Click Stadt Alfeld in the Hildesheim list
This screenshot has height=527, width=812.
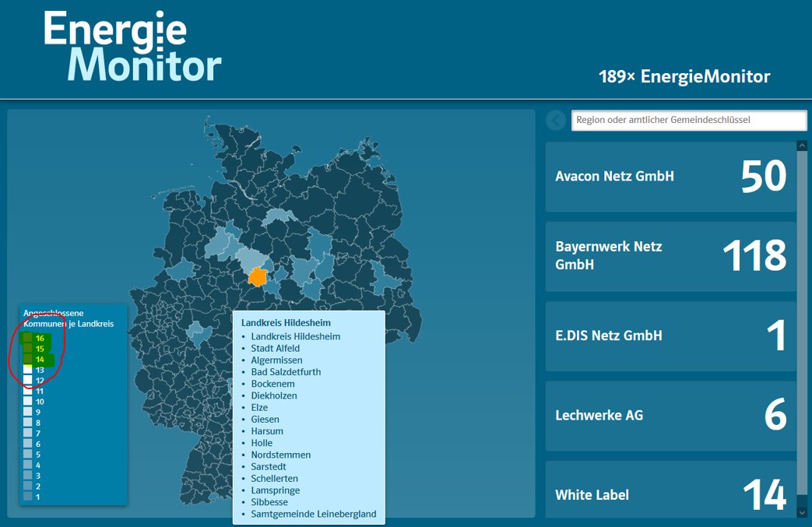275,349
